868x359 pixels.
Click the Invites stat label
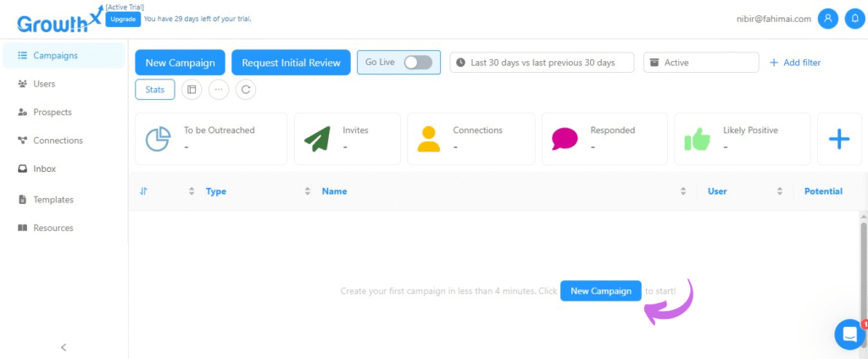[x=355, y=130]
